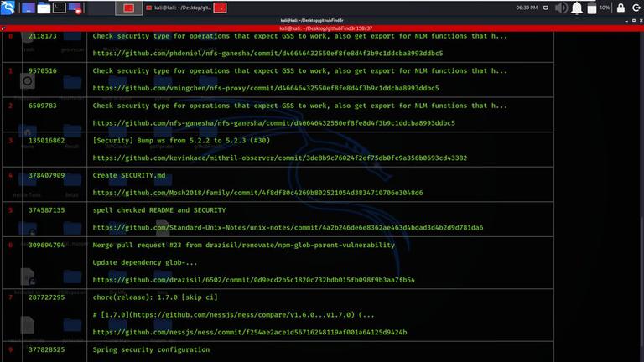Open the Standard-Unix-Notes/unix-notes commit URL
This screenshot has width=644, height=362.
[288, 228]
